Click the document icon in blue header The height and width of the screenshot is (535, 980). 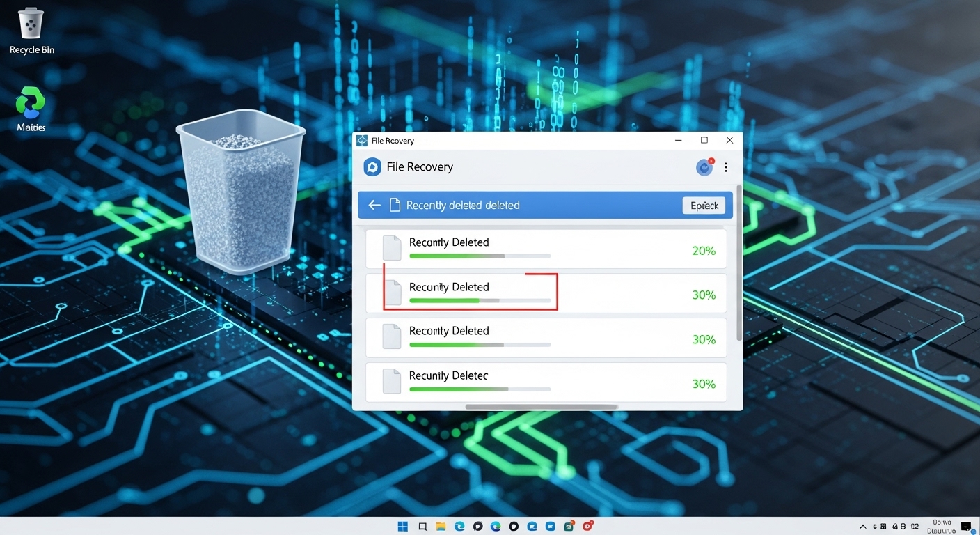[x=395, y=205]
